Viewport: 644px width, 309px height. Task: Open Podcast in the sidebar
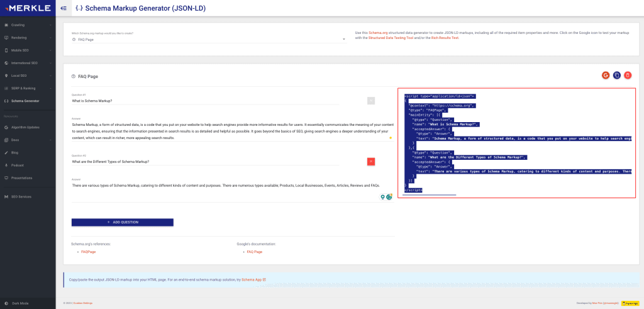click(x=28, y=165)
